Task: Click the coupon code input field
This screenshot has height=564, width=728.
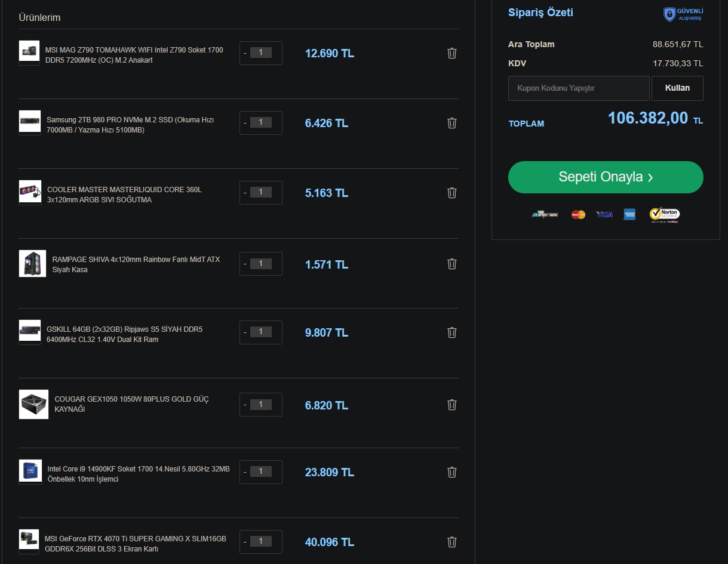Action: click(578, 88)
